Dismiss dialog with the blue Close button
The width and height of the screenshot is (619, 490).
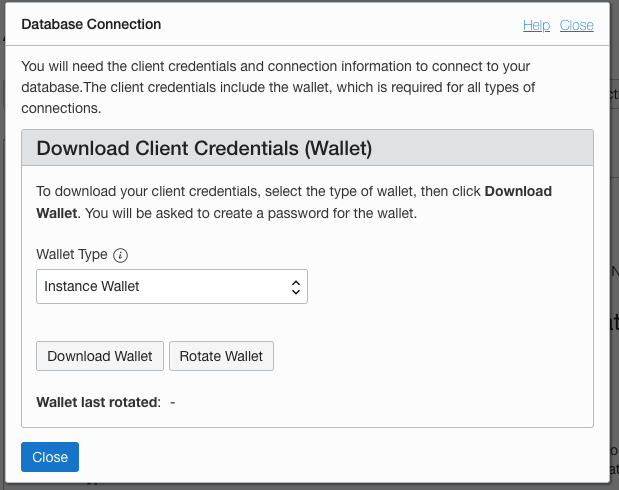point(50,457)
